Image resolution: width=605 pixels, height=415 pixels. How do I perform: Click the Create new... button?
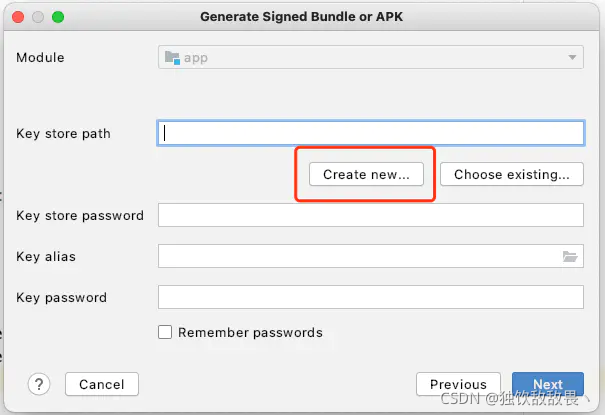coord(366,174)
